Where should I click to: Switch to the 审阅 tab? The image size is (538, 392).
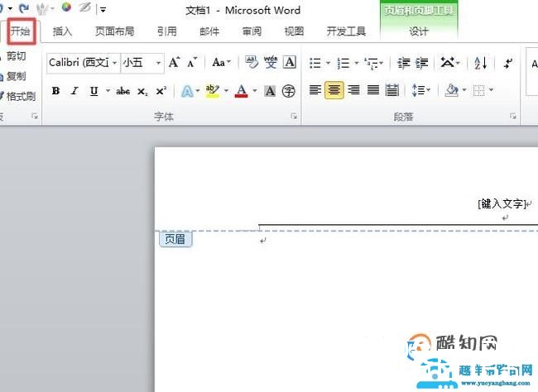[252, 31]
